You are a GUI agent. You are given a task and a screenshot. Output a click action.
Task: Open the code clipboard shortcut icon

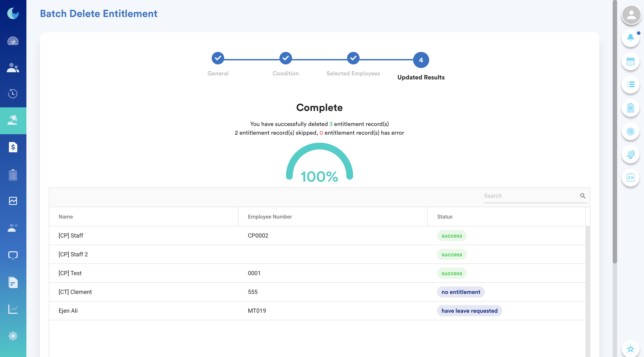coord(631,178)
